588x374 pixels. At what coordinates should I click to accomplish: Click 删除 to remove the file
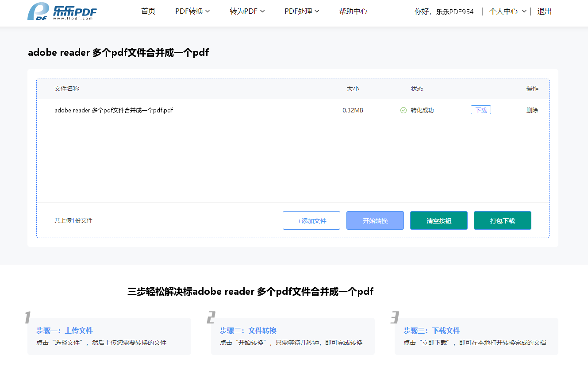coord(532,110)
